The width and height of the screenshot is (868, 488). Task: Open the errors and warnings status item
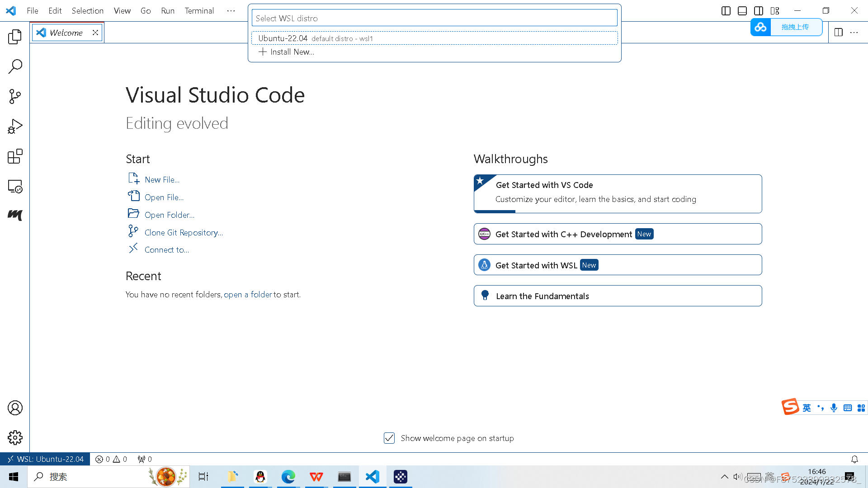point(111,459)
